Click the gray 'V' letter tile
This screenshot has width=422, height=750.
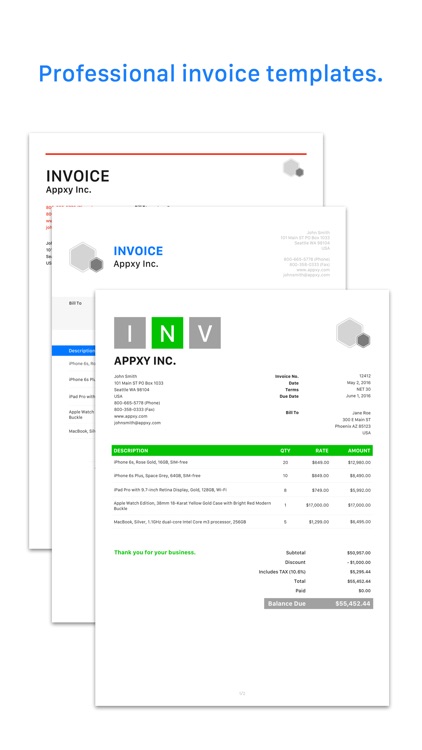coord(205,332)
